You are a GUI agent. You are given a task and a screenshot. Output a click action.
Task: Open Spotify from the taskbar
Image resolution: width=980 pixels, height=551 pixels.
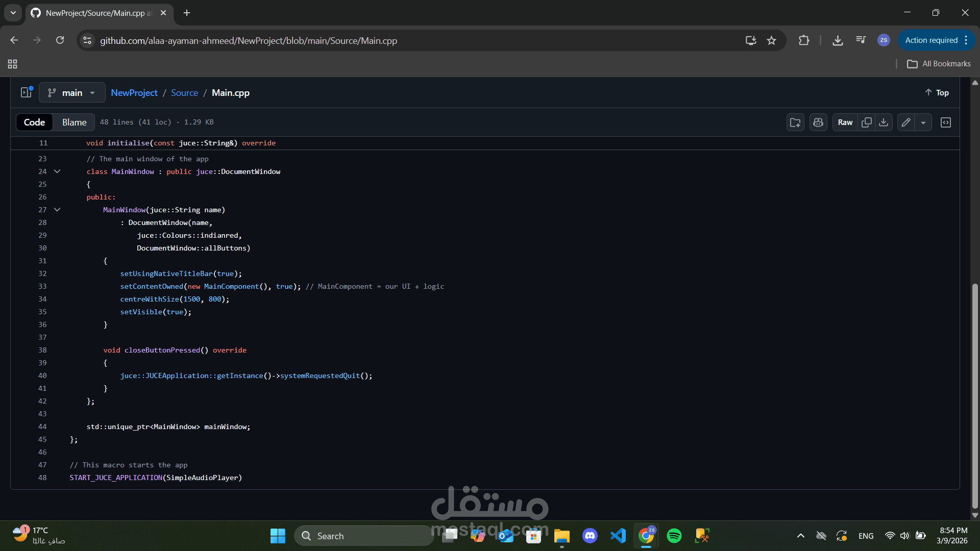[674, 536]
